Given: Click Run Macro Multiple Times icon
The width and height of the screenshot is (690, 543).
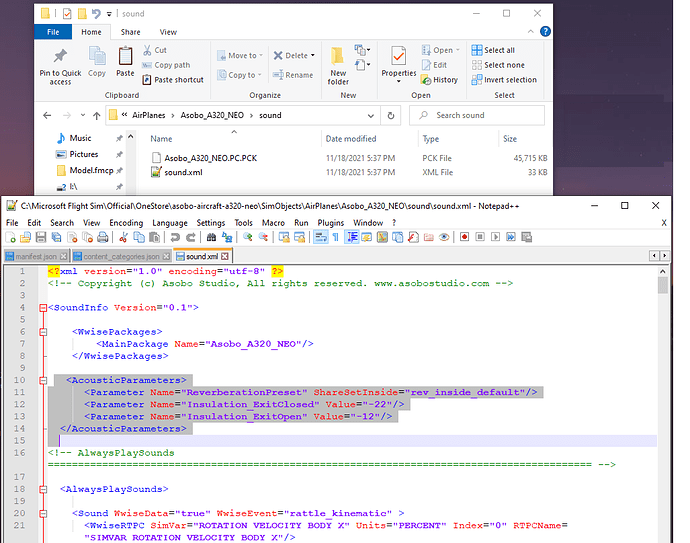Looking at the screenshot, I should tap(511, 237).
